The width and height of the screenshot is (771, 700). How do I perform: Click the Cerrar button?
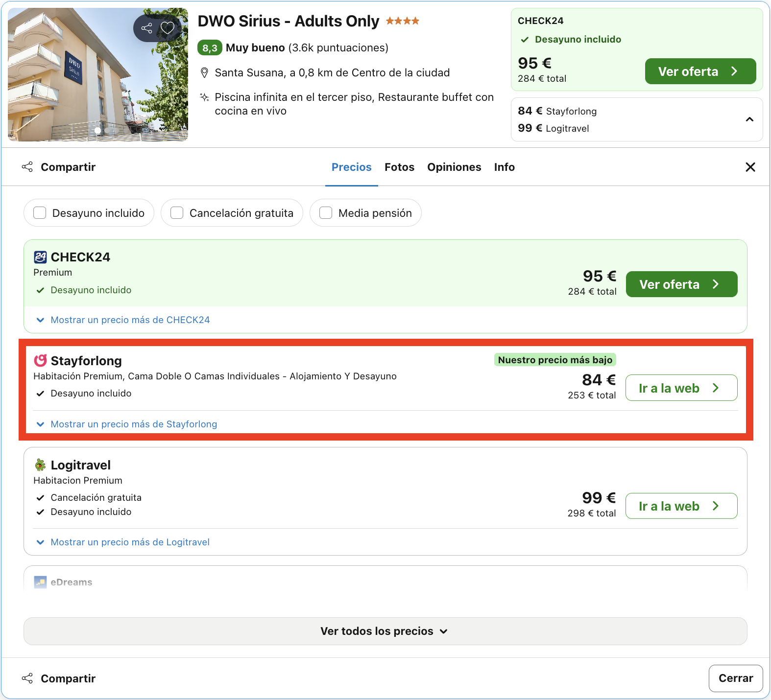(736, 678)
